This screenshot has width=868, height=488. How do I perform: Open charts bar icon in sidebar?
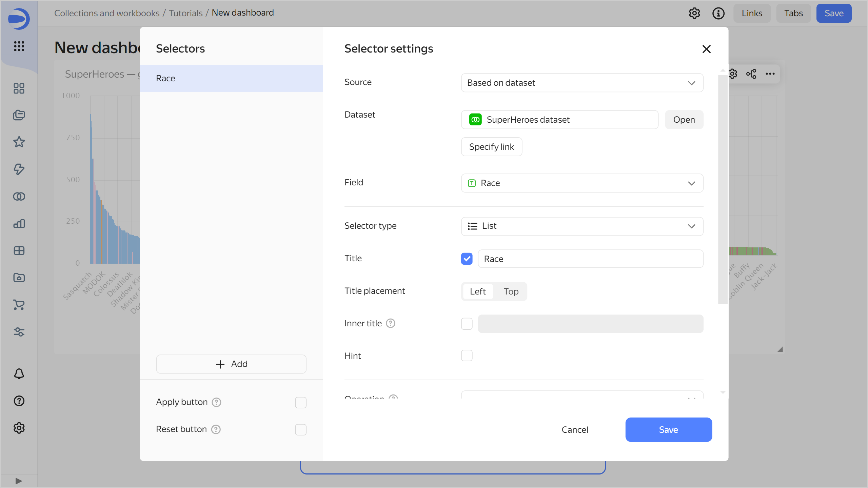point(19,224)
